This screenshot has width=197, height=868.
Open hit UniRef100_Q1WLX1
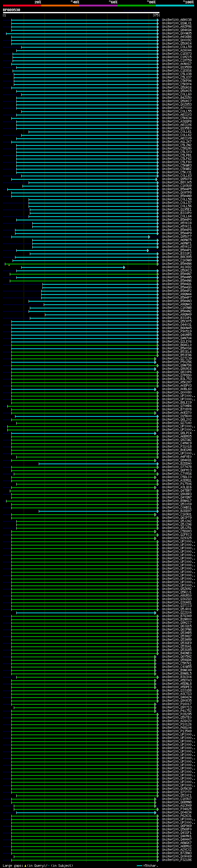point(177,23)
